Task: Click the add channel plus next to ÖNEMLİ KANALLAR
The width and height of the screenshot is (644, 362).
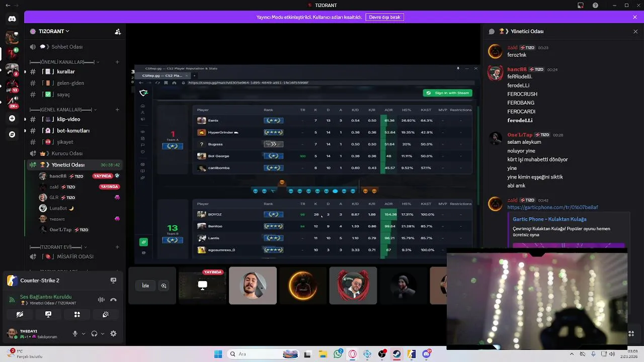Action: click(117, 62)
